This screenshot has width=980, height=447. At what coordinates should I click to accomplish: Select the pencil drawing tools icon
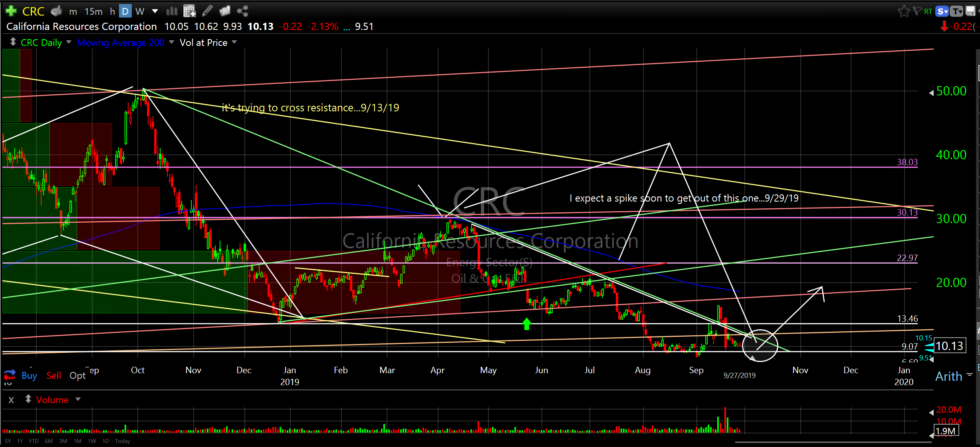click(207, 11)
